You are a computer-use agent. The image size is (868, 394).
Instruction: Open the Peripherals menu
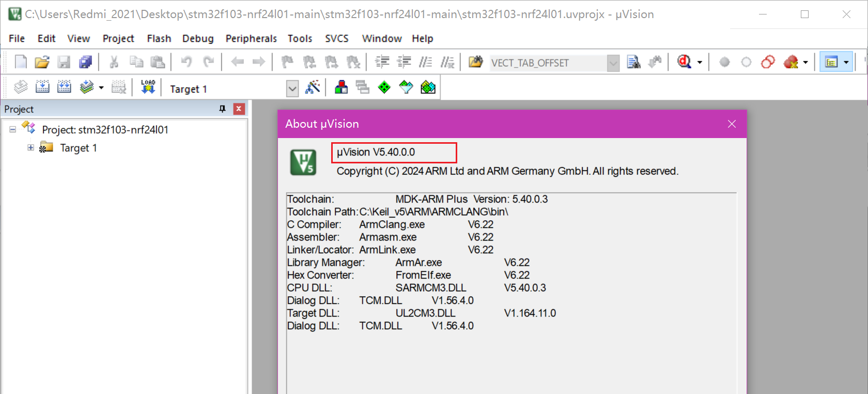251,38
